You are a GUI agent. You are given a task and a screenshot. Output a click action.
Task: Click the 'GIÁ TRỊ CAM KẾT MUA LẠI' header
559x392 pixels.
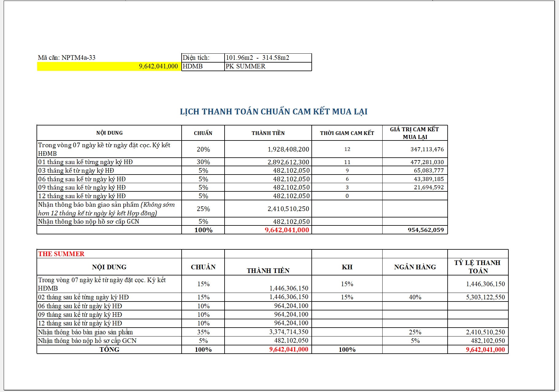(x=414, y=133)
